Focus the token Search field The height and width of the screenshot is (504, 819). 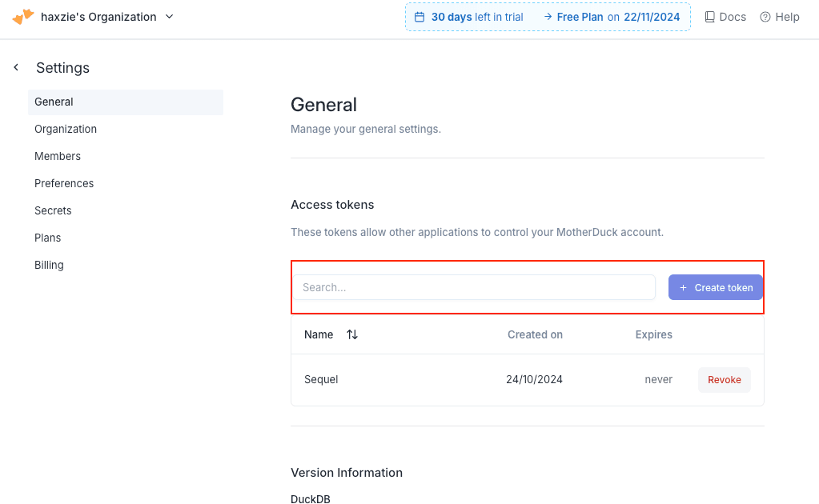click(x=474, y=287)
